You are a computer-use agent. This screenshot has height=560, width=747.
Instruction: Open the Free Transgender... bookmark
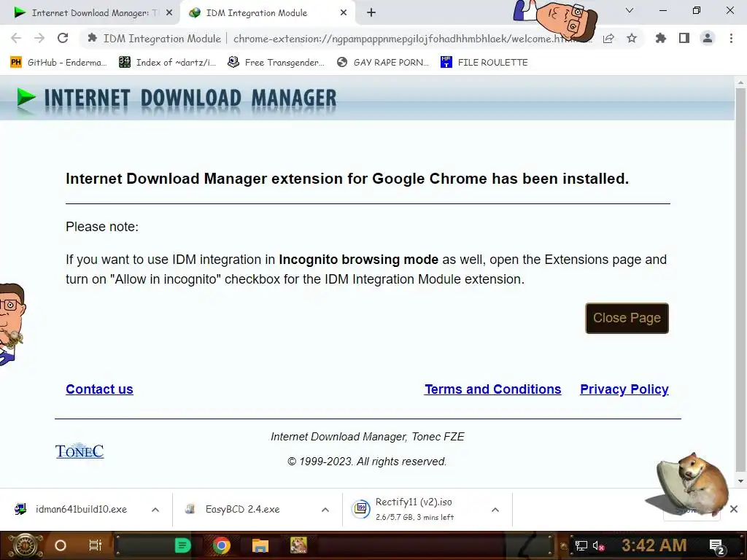coord(276,63)
